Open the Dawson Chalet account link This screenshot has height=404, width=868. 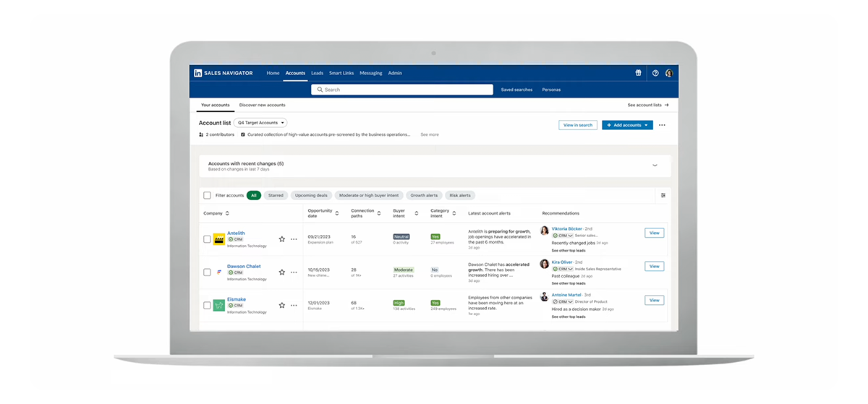(x=244, y=266)
